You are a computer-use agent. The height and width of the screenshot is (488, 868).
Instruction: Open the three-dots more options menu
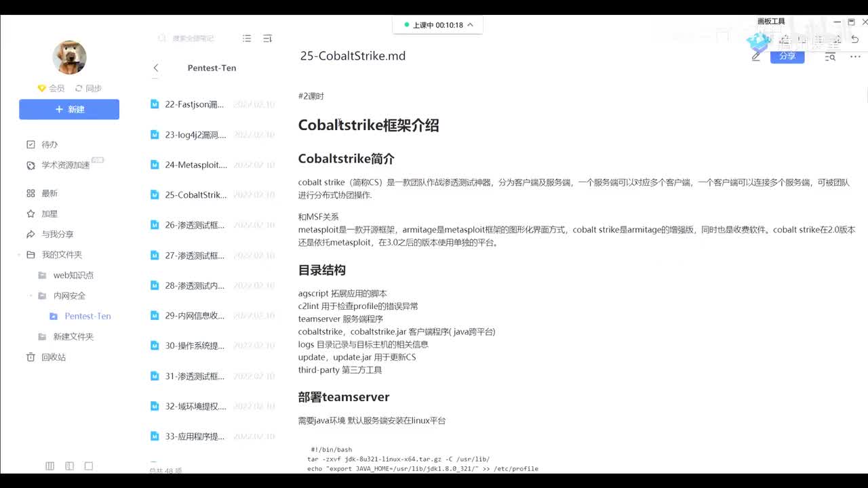(854, 56)
